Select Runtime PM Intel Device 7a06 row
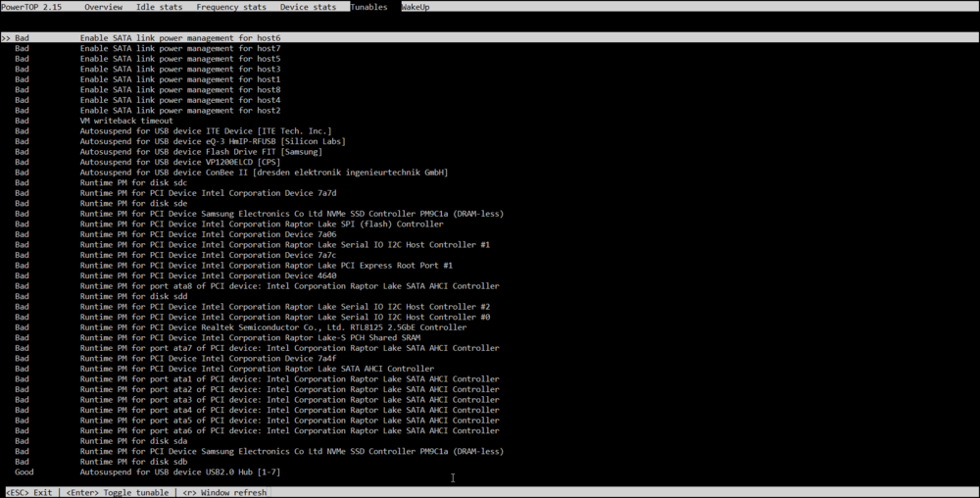This screenshot has height=498, width=980. click(175, 234)
